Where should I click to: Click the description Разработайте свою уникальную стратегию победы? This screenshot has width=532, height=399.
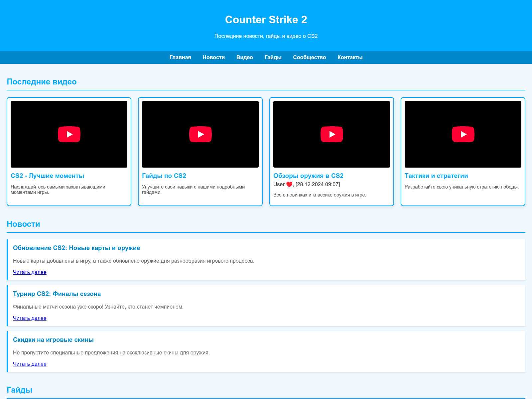pyautogui.click(x=462, y=187)
